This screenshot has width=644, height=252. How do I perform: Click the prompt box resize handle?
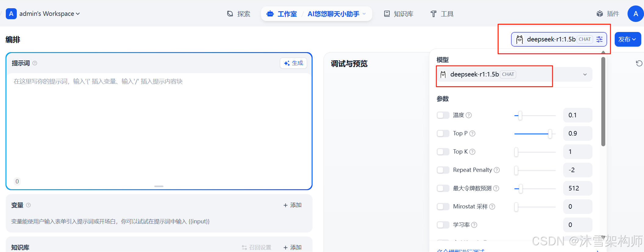[159, 186]
